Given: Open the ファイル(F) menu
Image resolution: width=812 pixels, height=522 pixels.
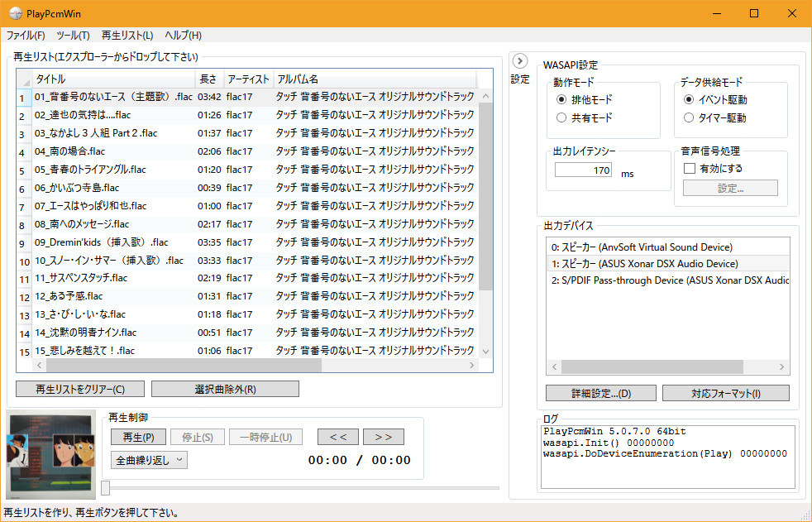Looking at the screenshot, I should (26, 36).
